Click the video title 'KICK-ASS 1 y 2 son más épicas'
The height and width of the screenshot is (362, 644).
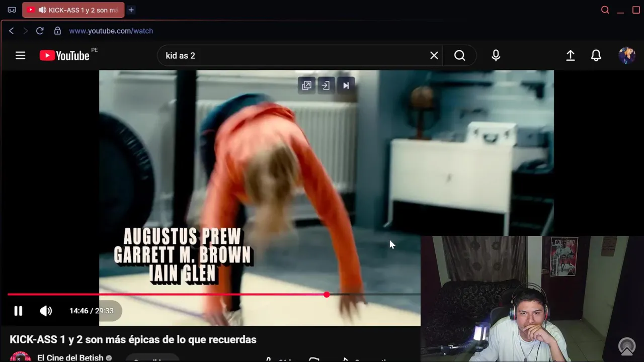pyautogui.click(x=133, y=340)
